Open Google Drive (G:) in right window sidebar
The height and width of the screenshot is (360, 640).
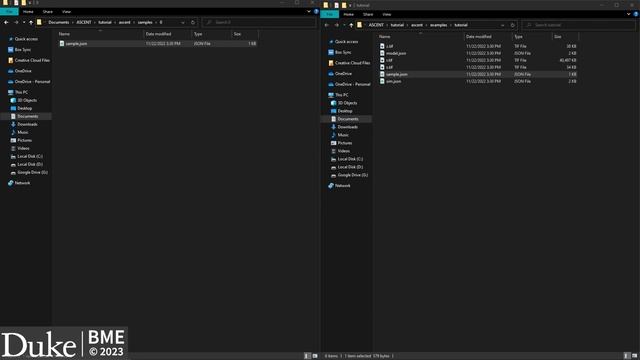(x=353, y=175)
